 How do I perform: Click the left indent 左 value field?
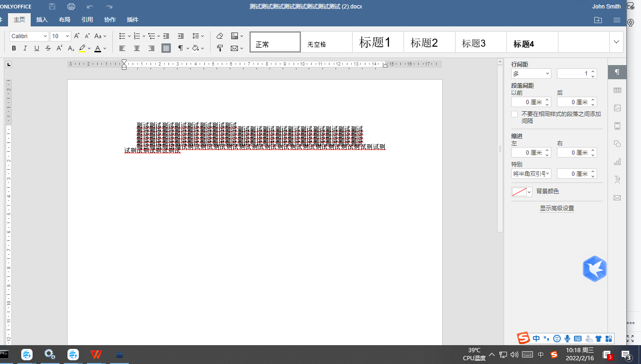click(531, 152)
